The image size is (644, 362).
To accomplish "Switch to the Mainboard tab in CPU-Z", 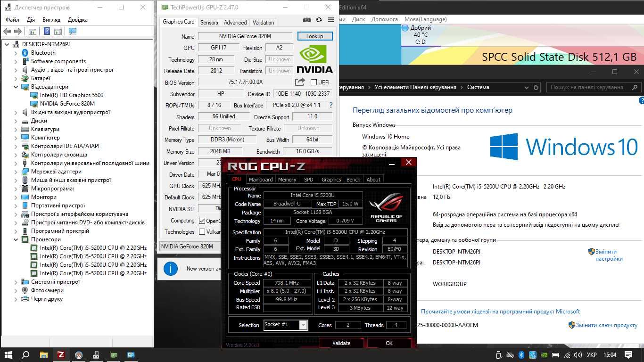I will click(x=261, y=180).
